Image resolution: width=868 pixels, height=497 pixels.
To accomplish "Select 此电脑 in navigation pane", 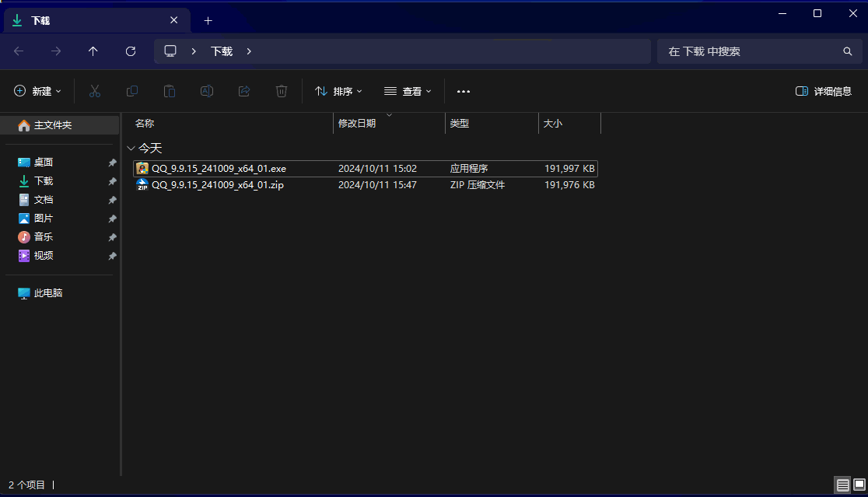I will (x=47, y=293).
